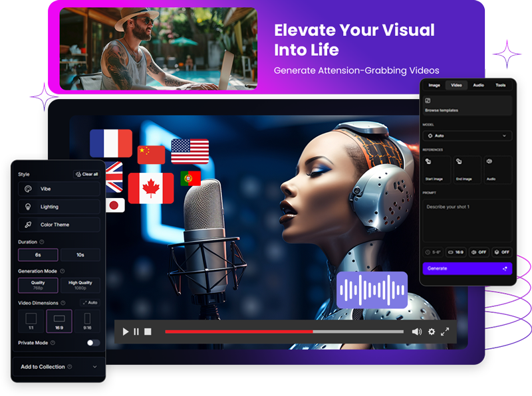Expand the Add to Collection section
This screenshot has width=532, height=396.
(x=59, y=367)
